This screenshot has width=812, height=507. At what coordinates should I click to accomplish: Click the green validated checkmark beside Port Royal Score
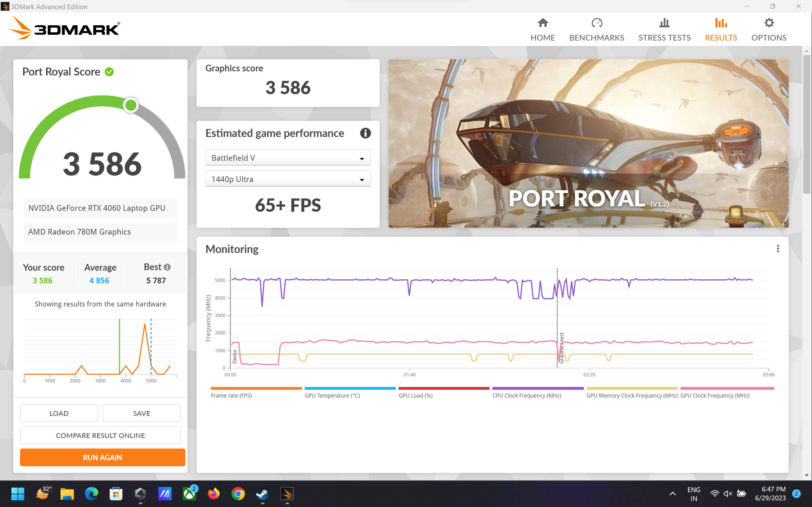point(109,72)
